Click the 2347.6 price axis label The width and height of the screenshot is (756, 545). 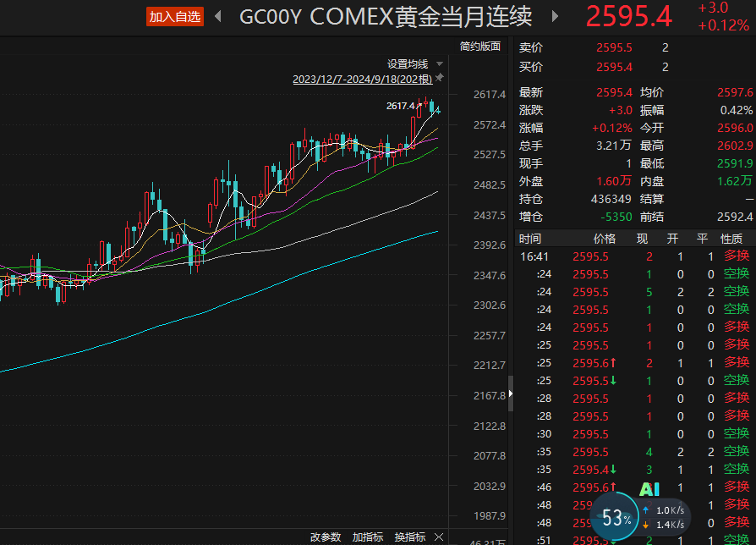(x=490, y=275)
